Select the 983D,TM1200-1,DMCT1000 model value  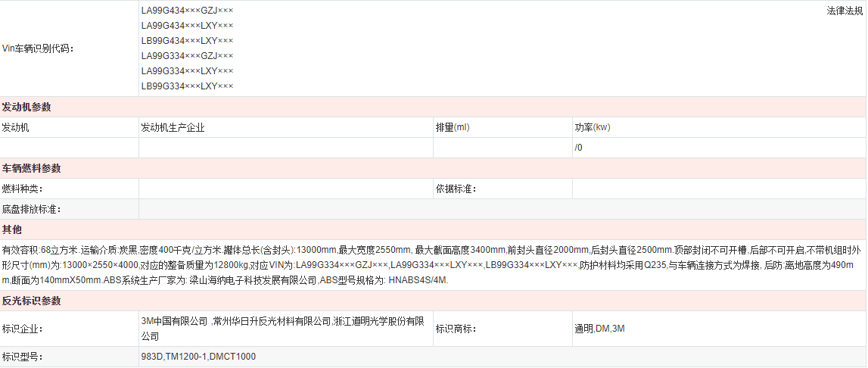pyautogui.click(x=198, y=357)
